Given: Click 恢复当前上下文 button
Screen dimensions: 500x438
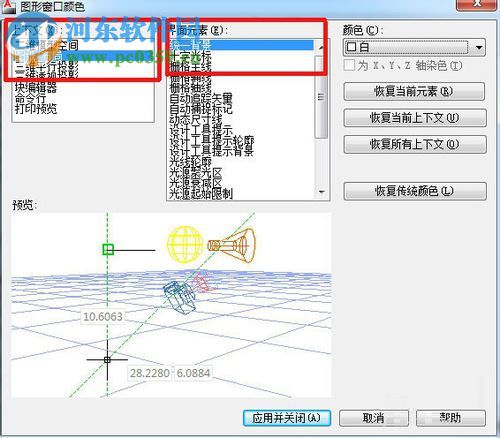Looking at the screenshot, I should [x=415, y=118].
